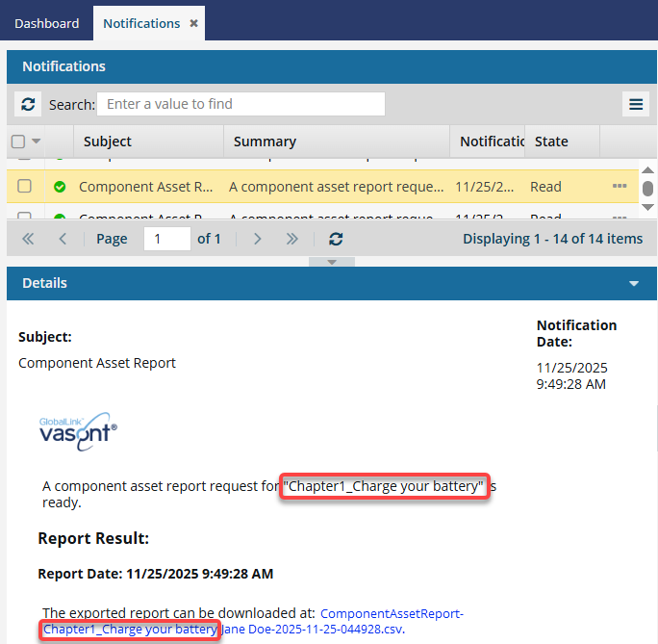Open the row actions ellipsis for highlighted notification
Screen dimensions: 658x644
click(620, 187)
